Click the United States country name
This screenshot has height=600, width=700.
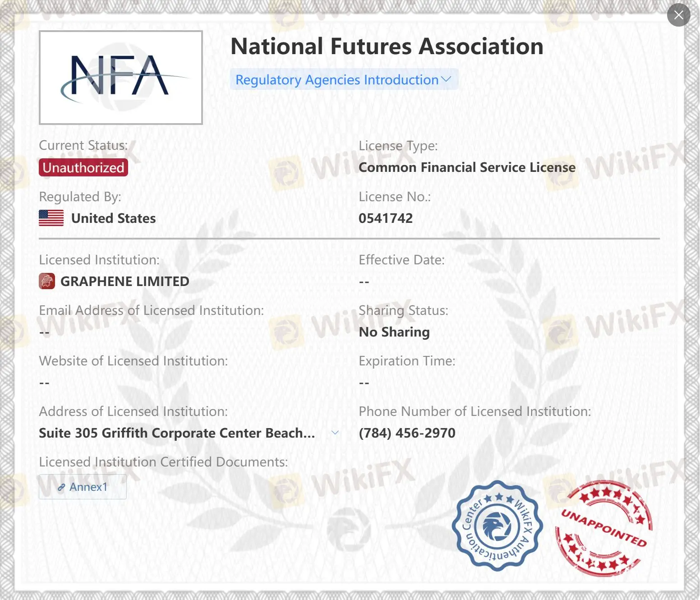click(114, 218)
